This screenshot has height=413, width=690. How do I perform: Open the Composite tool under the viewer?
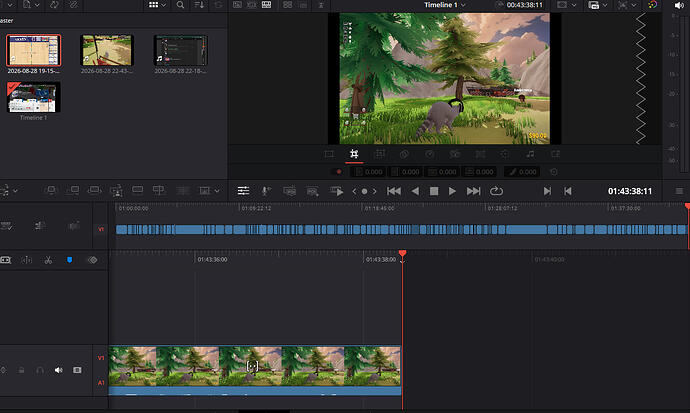pyautogui.click(x=404, y=154)
